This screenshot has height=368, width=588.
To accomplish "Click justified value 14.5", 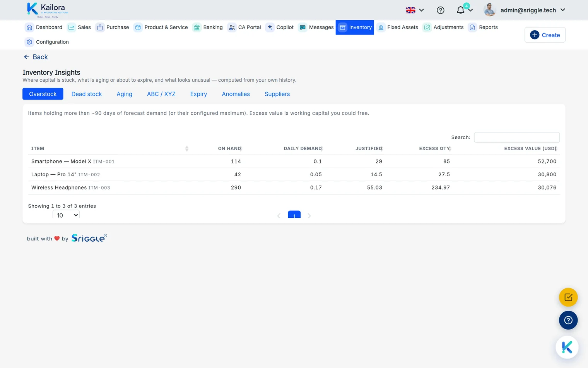I will click(376, 175).
